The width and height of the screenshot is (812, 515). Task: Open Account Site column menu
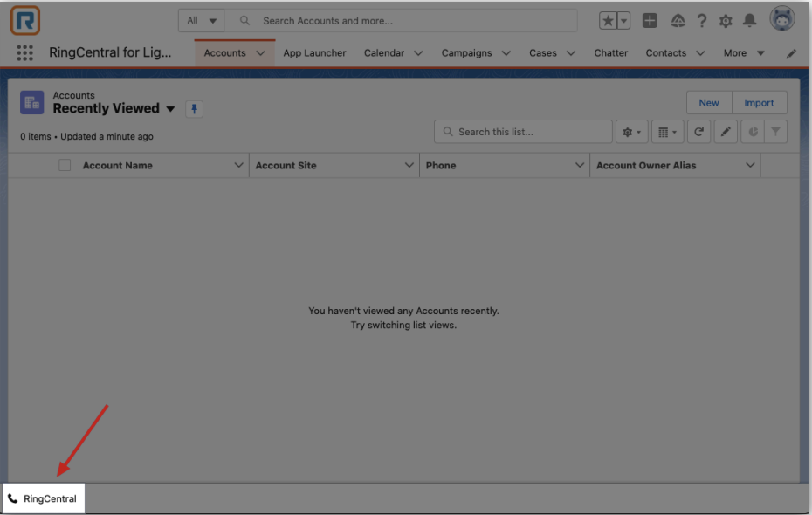coord(409,165)
